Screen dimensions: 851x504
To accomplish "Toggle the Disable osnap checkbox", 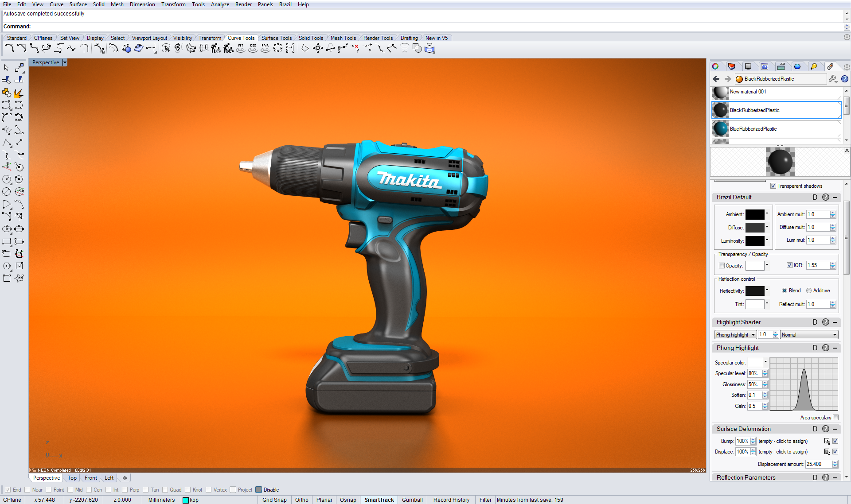I will 258,490.
